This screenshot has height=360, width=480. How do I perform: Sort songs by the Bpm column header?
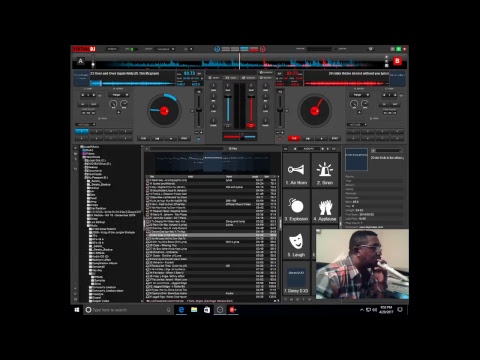click(x=267, y=177)
